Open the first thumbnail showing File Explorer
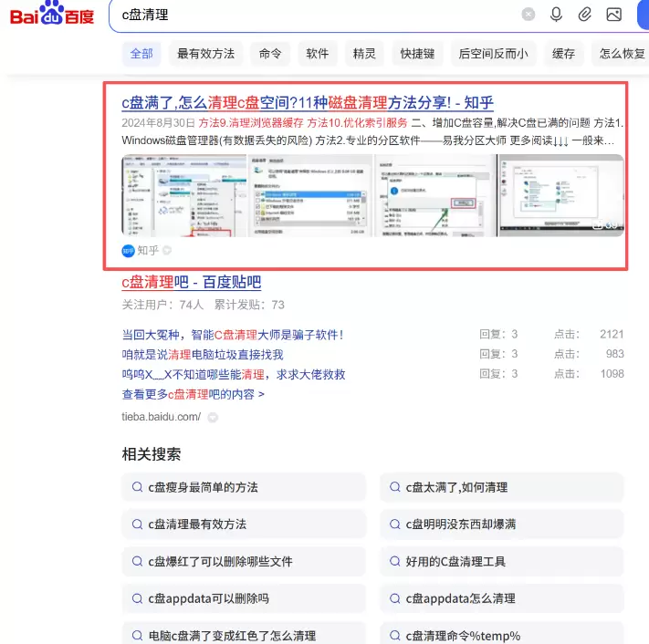This screenshot has height=644, width=649. click(184, 195)
